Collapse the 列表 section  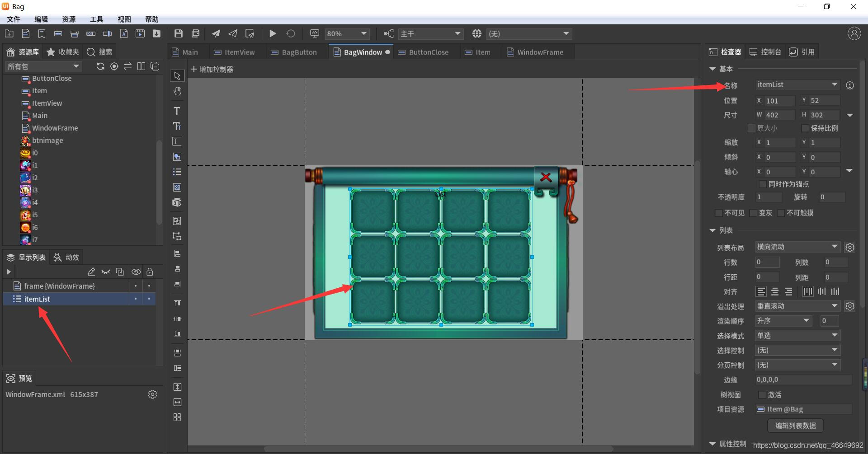[713, 231]
